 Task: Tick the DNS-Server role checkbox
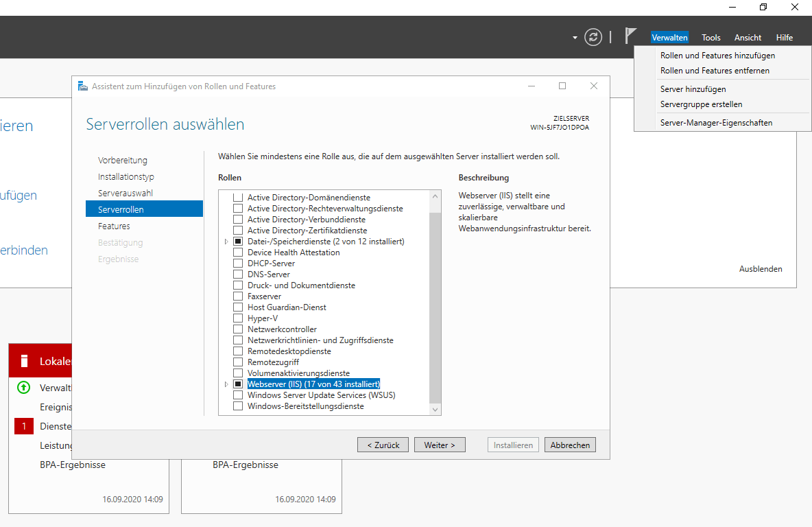[238, 274]
